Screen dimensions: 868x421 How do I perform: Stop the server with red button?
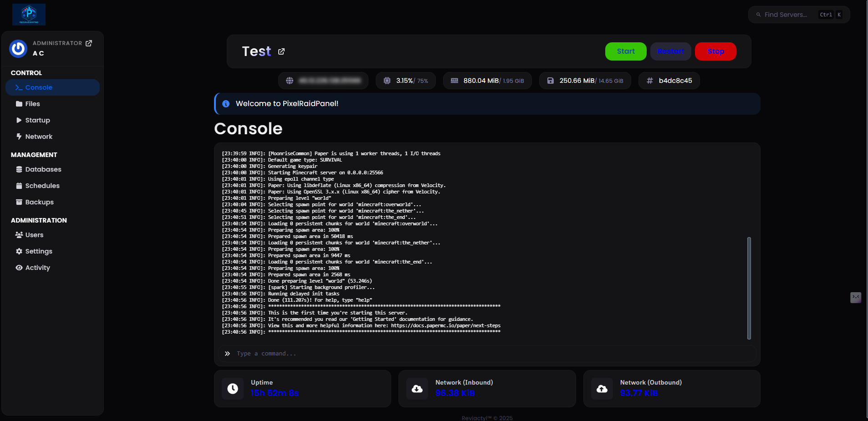tap(715, 51)
